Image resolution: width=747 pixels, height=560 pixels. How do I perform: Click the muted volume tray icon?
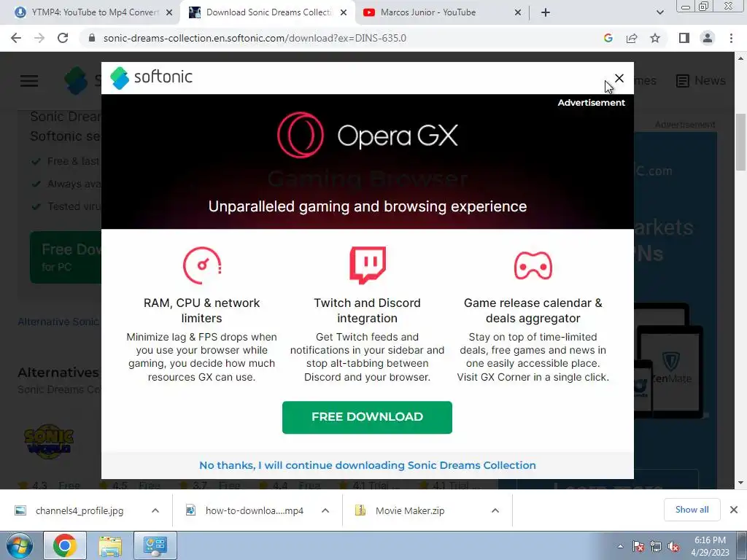673,546
